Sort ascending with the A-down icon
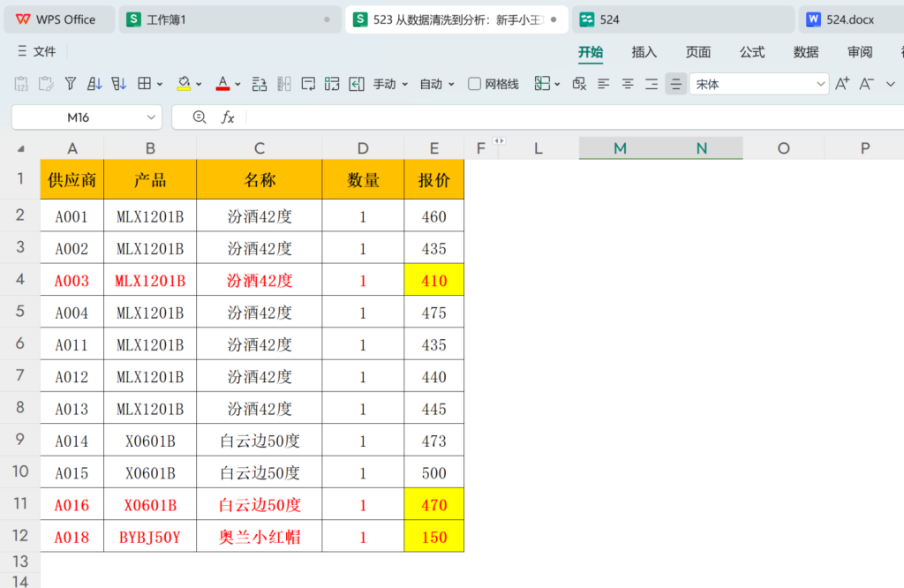The height and width of the screenshot is (588, 904). (x=94, y=84)
